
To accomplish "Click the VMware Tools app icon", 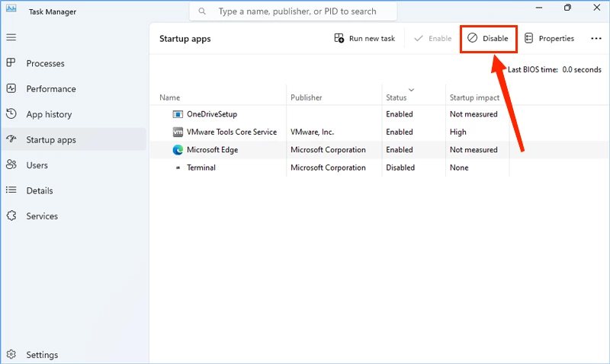I will point(178,132).
